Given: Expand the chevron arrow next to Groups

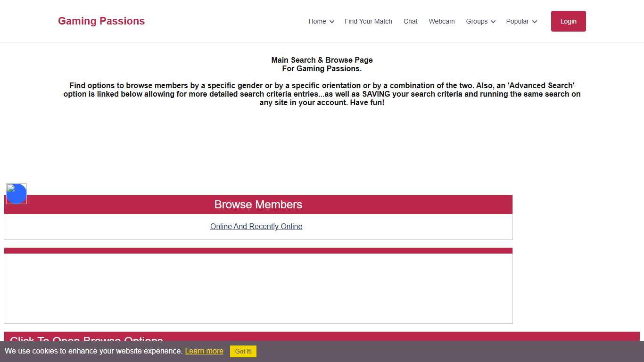Looking at the screenshot, I should tap(493, 22).
